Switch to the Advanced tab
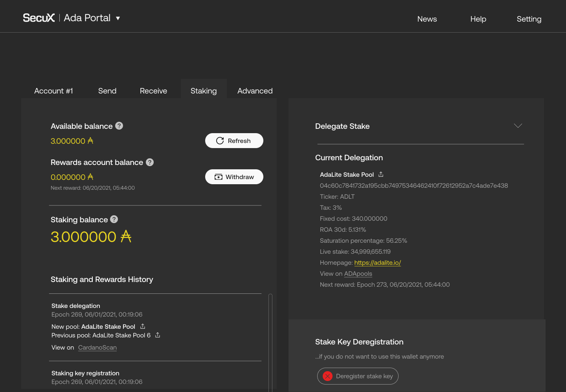This screenshot has height=392, width=566. click(255, 91)
